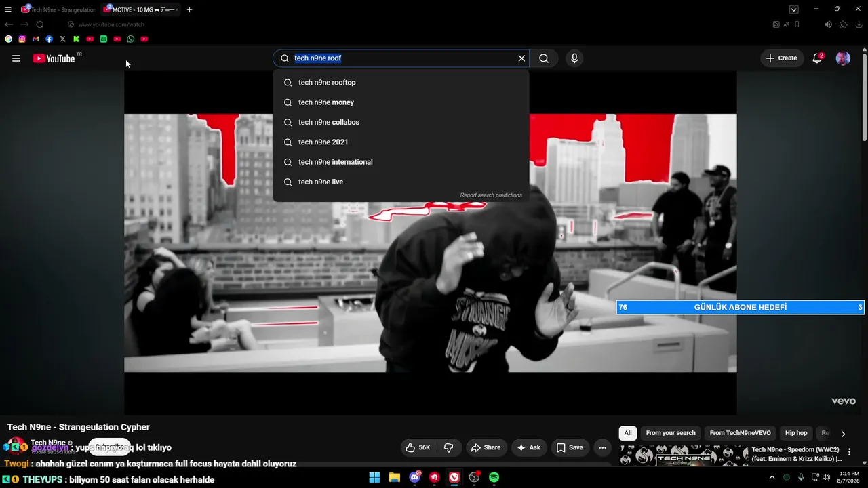Open the Kick bookmark
Screen dimensions: 868x488
(x=77, y=39)
